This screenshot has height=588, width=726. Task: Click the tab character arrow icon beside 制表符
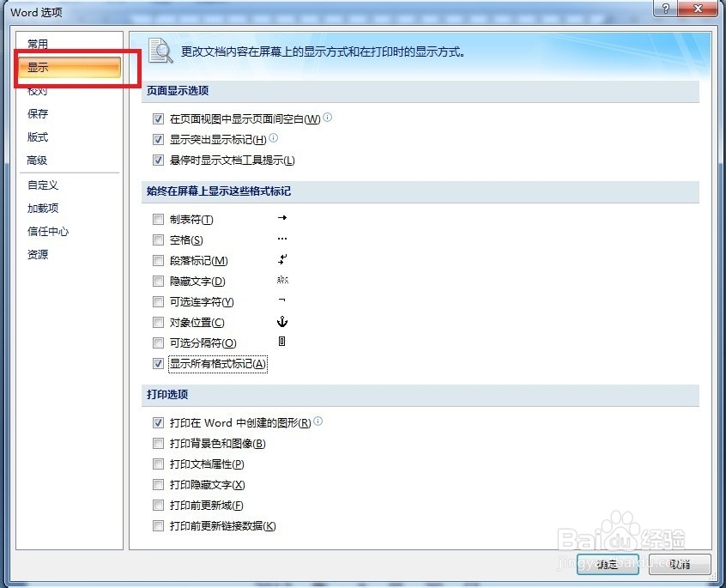click(283, 219)
